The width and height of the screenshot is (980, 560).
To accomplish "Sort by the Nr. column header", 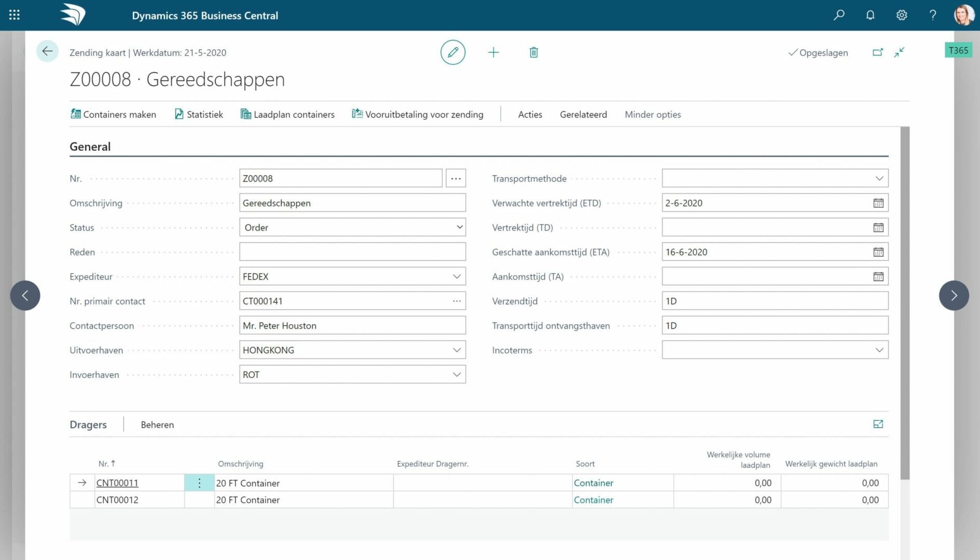I will (x=106, y=464).
